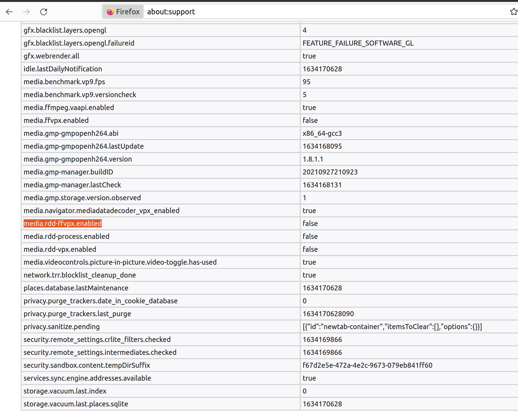Click the highlighted media.rdd-ffvpx.enabled preference

(63, 223)
